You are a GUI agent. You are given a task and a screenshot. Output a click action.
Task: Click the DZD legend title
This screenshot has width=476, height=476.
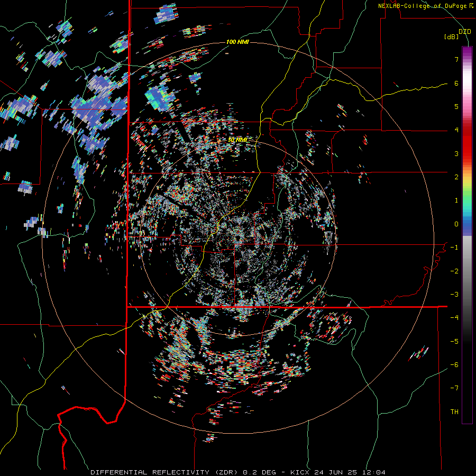coord(464,31)
